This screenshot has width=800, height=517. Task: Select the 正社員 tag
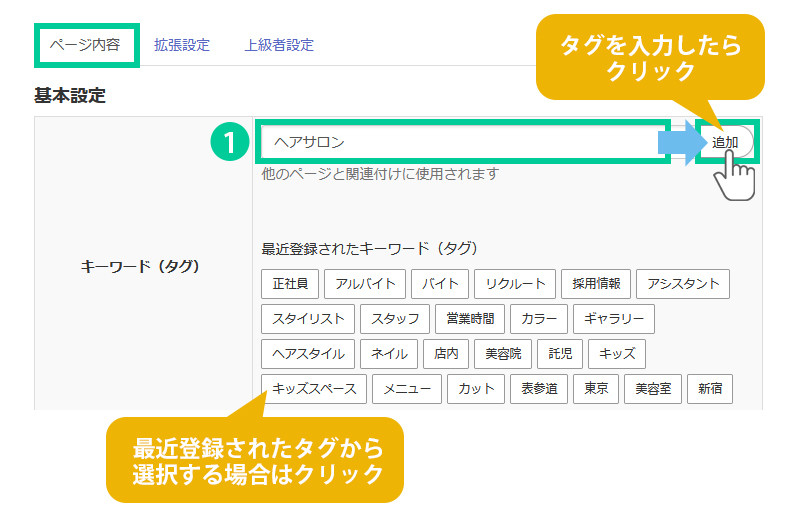(290, 284)
